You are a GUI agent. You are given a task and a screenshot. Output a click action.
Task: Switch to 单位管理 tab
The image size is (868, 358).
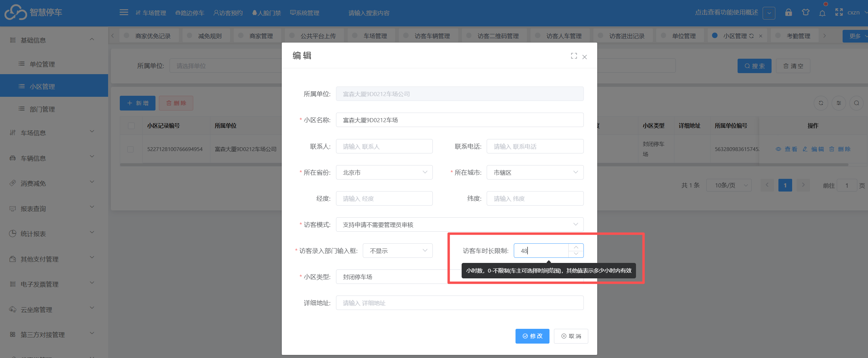pyautogui.click(x=680, y=36)
